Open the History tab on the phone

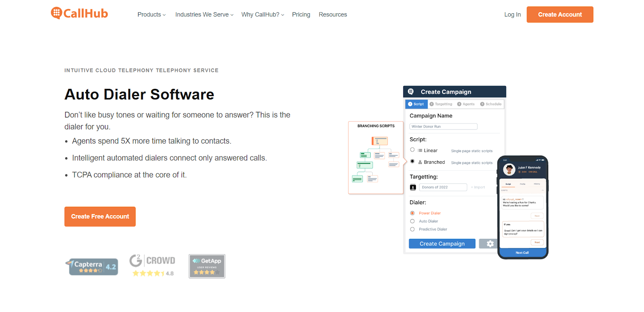pos(537,184)
